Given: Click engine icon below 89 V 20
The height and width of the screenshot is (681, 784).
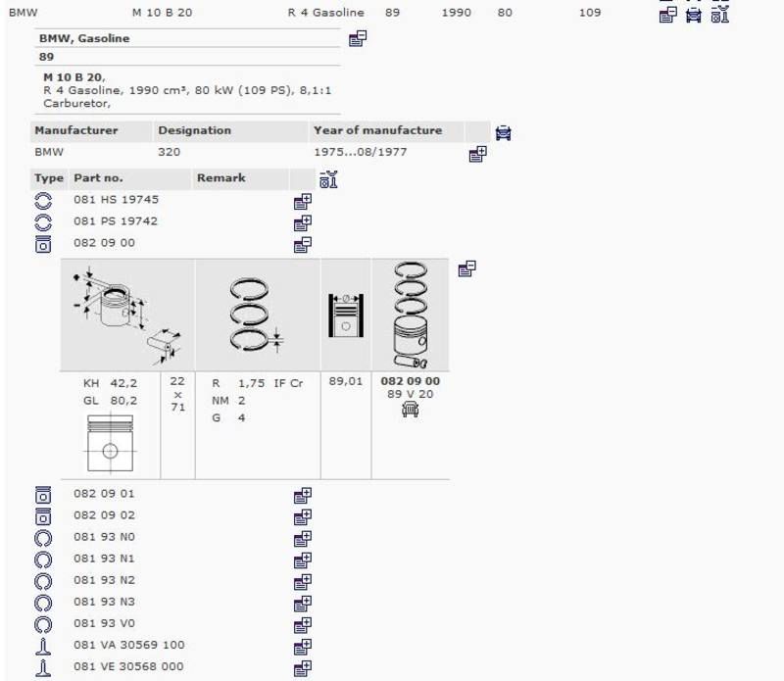Looking at the screenshot, I should click(x=410, y=410).
